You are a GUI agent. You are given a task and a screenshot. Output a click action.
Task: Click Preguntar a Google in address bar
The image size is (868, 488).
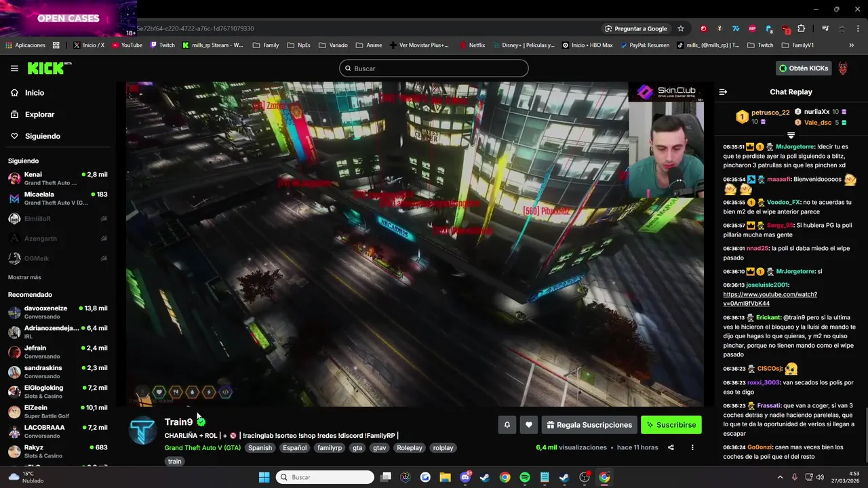[636, 28]
